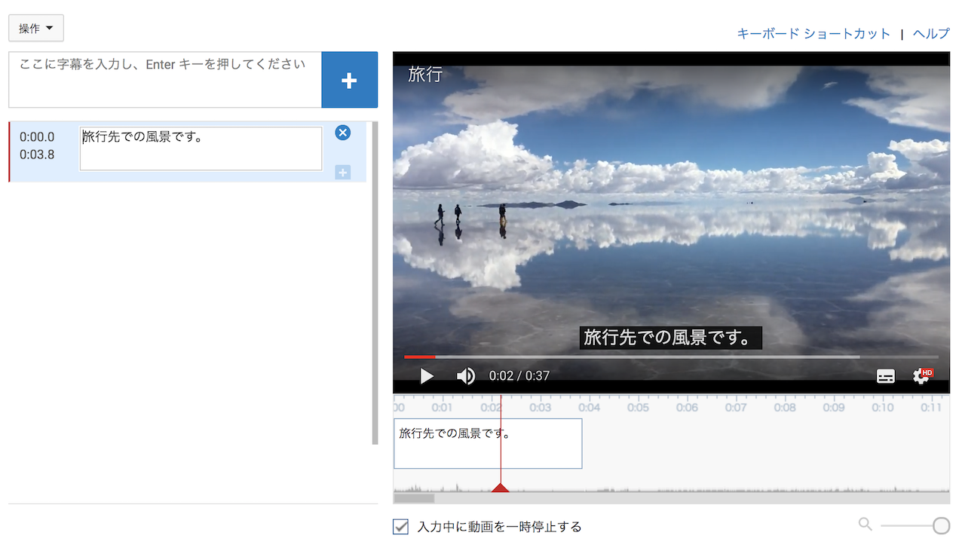The width and height of the screenshot is (965, 560).
Task: Click the caption list vertical scrollbar
Action: (375, 283)
